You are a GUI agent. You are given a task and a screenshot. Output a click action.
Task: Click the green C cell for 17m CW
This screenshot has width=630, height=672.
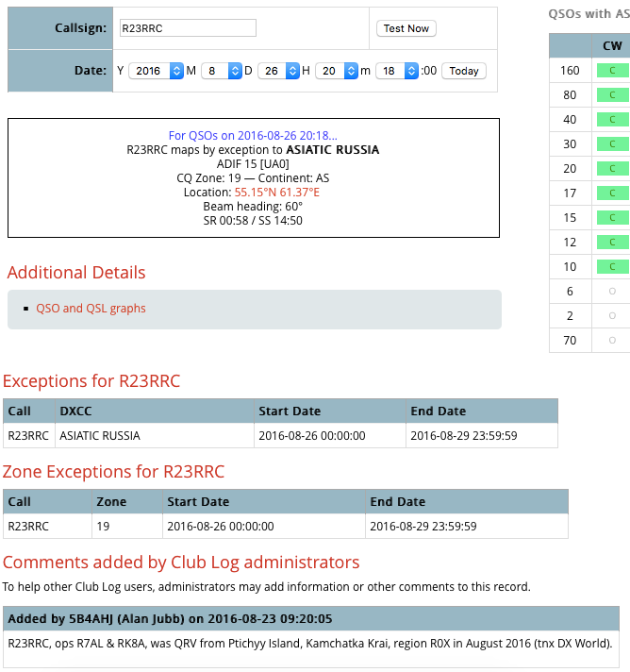tap(613, 193)
